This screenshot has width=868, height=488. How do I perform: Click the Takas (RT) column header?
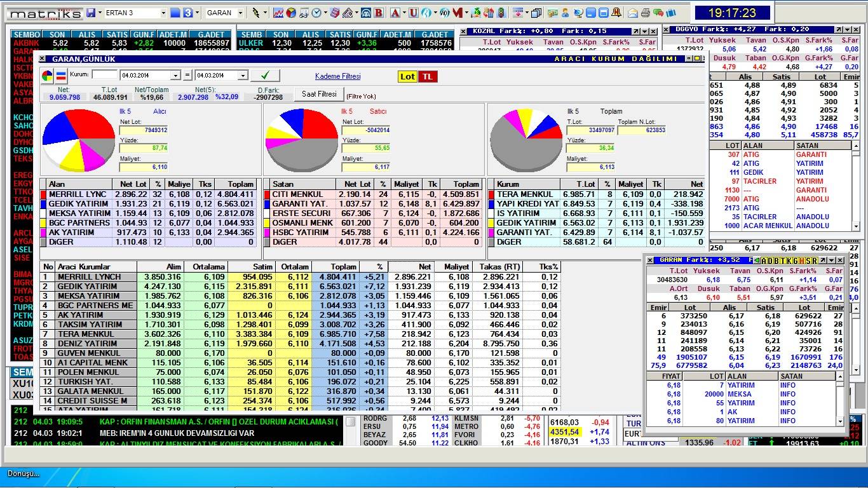coord(498,267)
